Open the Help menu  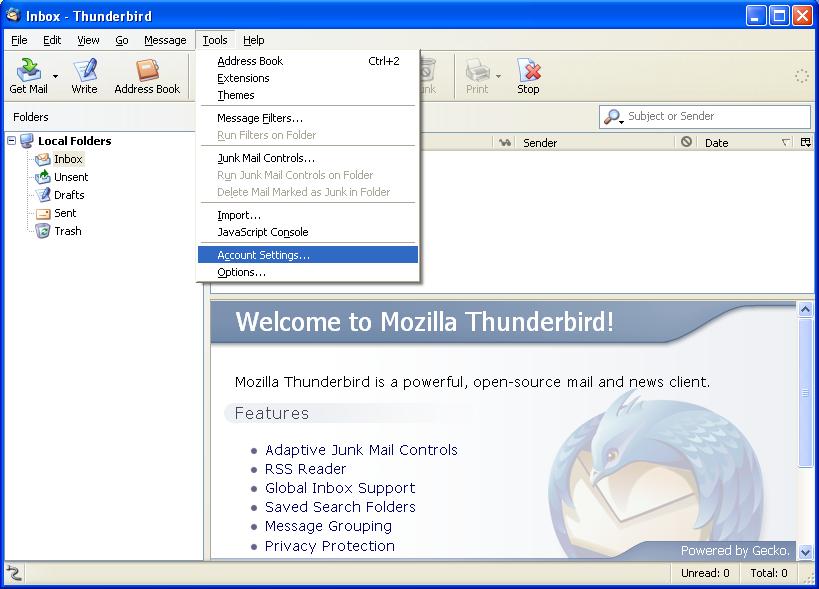coord(254,40)
